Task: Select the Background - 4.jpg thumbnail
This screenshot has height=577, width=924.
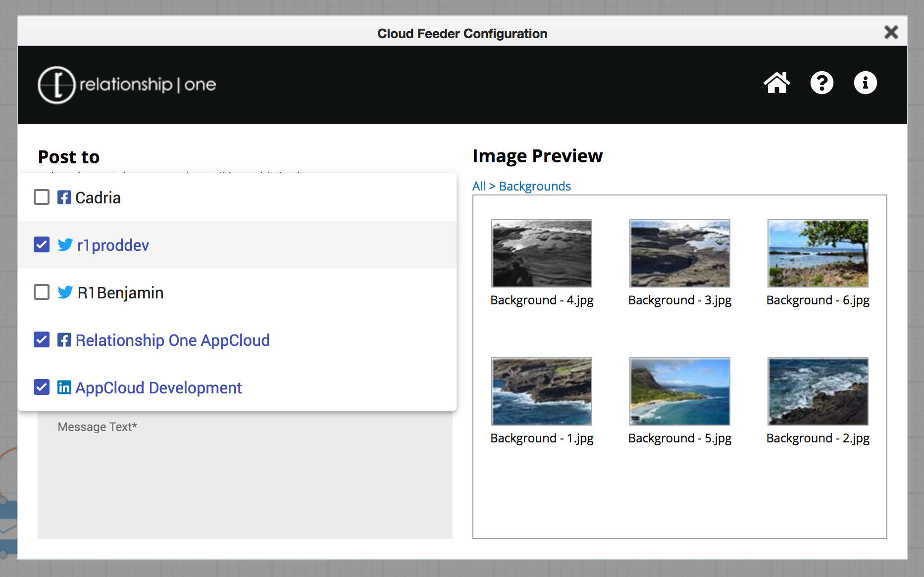Action: tap(542, 253)
